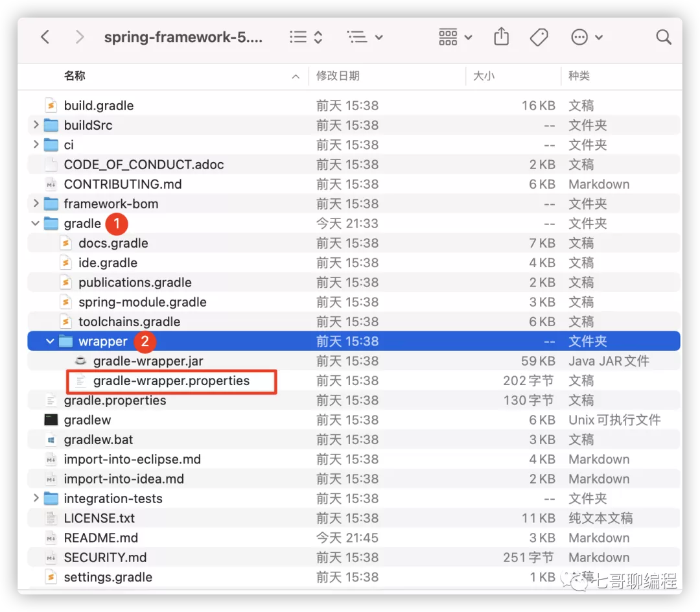The width and height of the screenshot is (700, 612).
Task: Select the import-into-eclipse.md file name
Action: pos(132,460)
